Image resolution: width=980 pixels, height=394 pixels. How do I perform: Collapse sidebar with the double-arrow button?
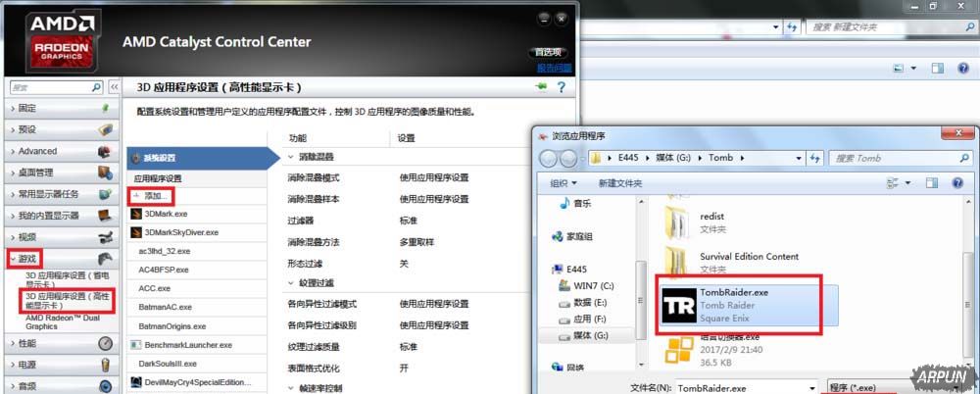114,87
